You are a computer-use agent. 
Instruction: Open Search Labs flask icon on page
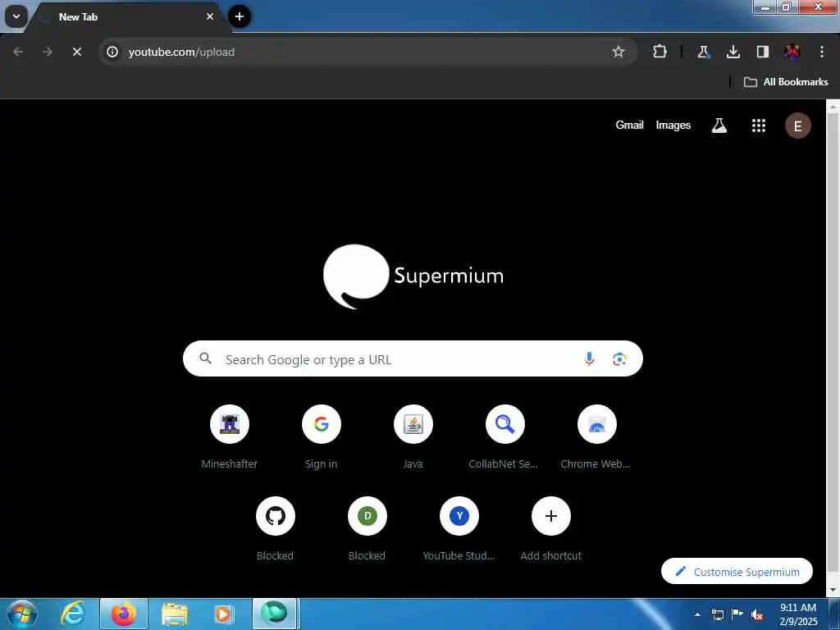719,126
